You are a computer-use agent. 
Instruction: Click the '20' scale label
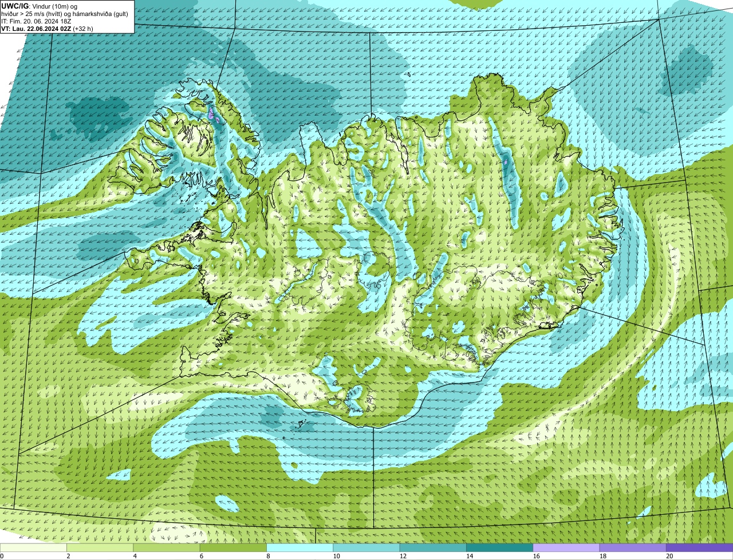coord(669,556)
